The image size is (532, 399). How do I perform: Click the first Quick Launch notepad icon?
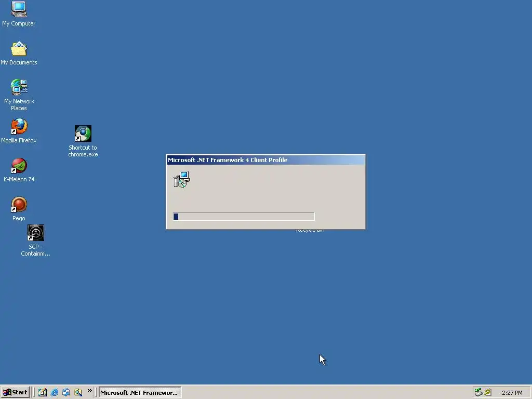coord(43,392)
